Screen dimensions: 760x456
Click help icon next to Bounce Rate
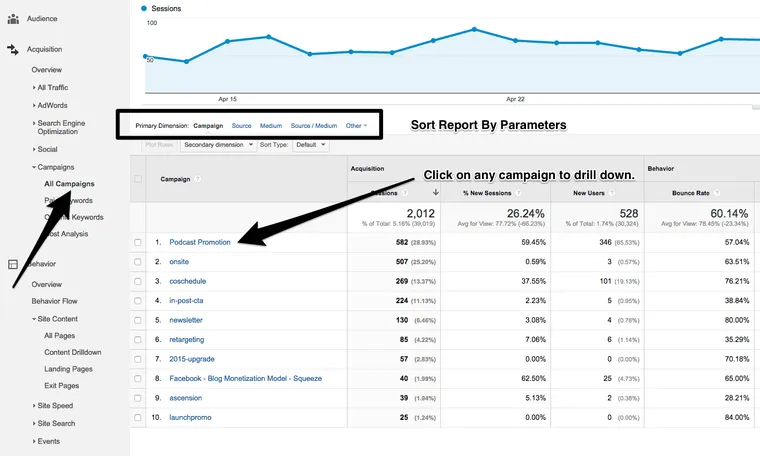point(716,193)
